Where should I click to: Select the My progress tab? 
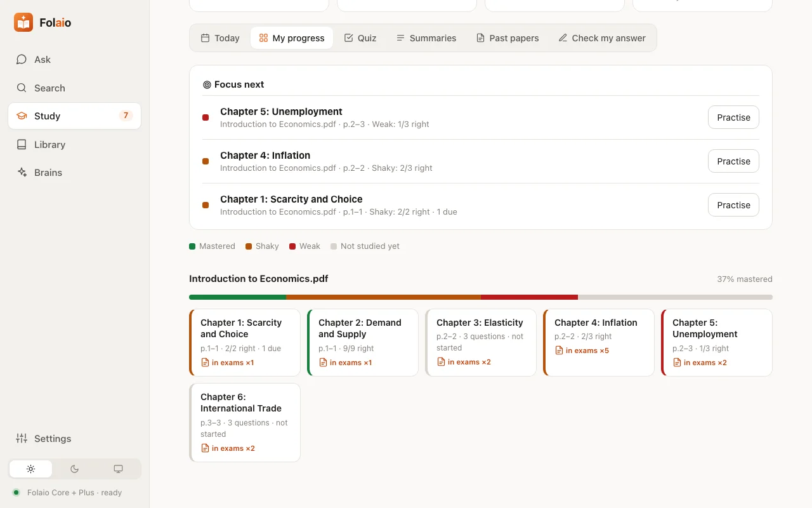pos(292,38)
